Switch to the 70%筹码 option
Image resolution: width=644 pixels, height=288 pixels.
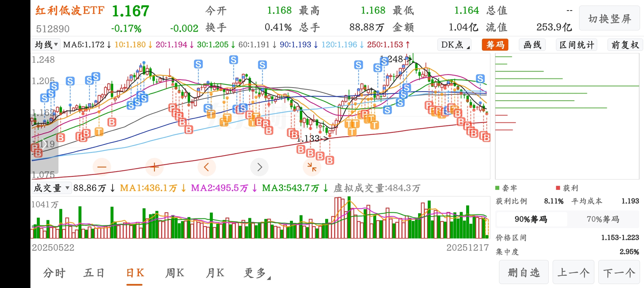click(603, 219)
